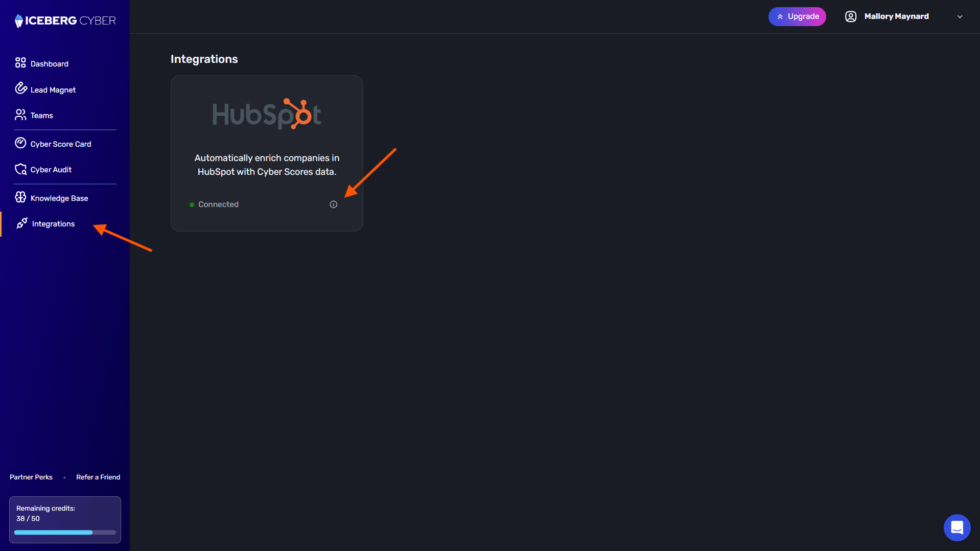Select Cyber Audit in the sidebar
This screenshot has height=551, width=980.
click(51, 170)
